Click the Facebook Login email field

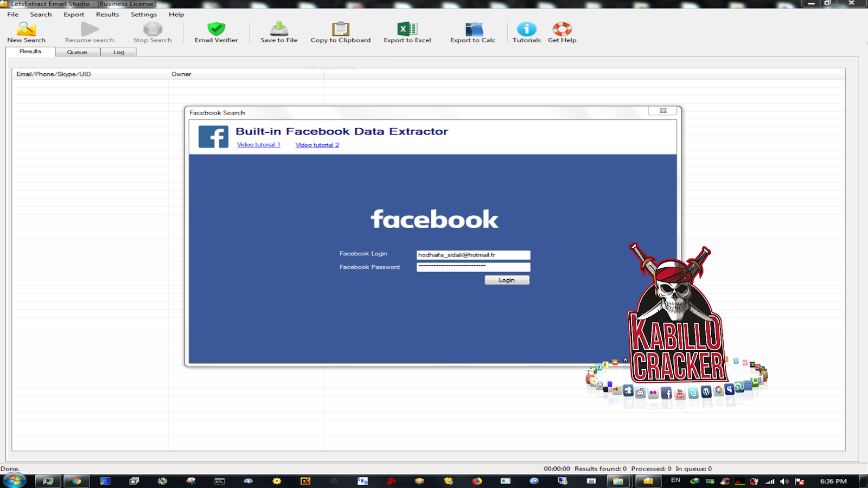tap(473, 255)
